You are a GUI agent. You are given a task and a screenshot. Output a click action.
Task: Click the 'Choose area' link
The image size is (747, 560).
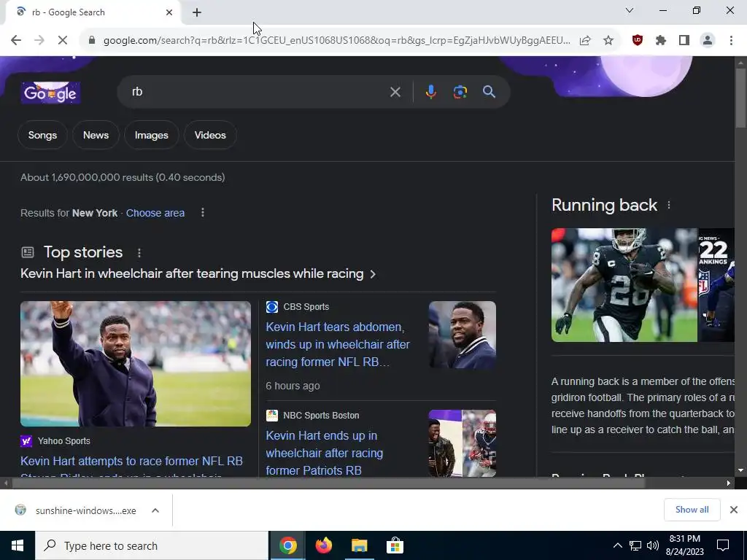155,213
